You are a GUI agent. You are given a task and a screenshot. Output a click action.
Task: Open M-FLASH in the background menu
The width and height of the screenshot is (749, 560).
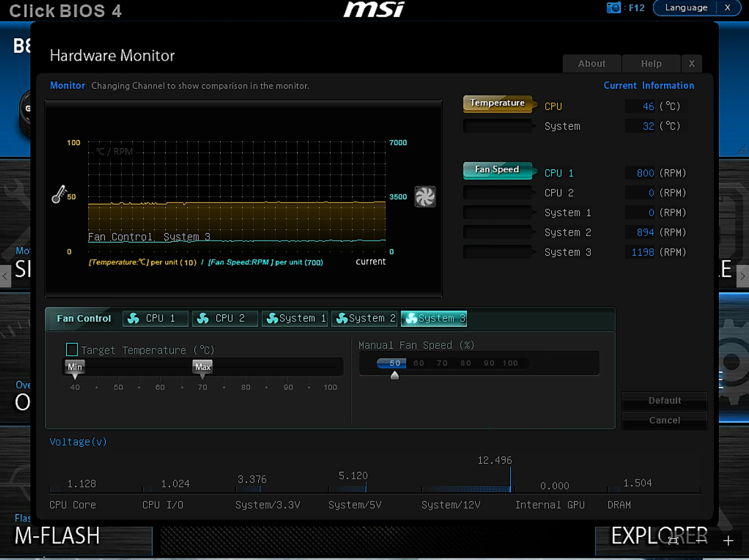click(x=58, y=536)
